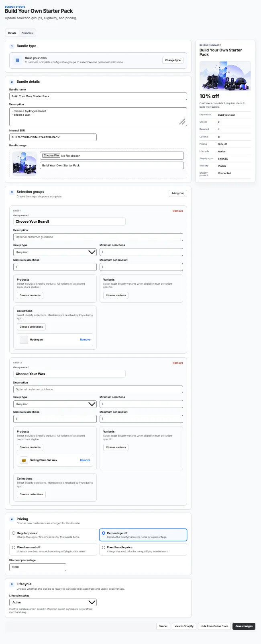Select Fixed bundle price option
Image resolution: width=261 pixels, height=644 pixels.
click(x=143, y=549)
